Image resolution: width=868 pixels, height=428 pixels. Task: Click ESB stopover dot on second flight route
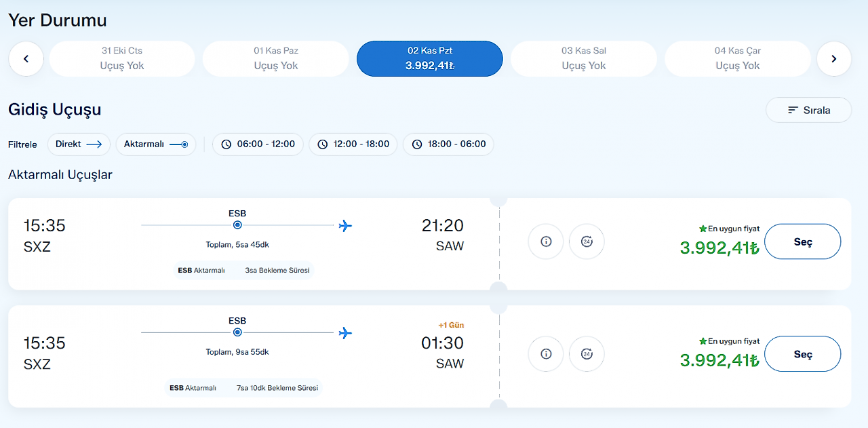[237, 332]
